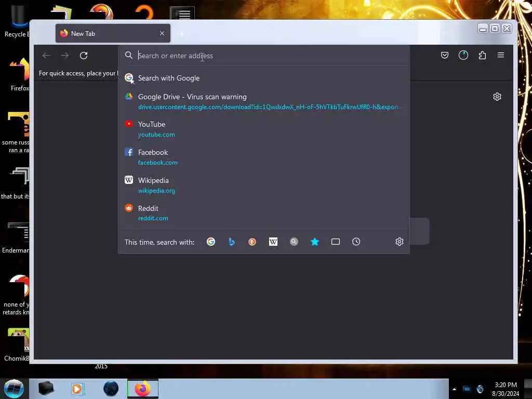This screenshot has width=532, height=399.
Task: Select the Reddit suggestion
Action: (264, 213)
